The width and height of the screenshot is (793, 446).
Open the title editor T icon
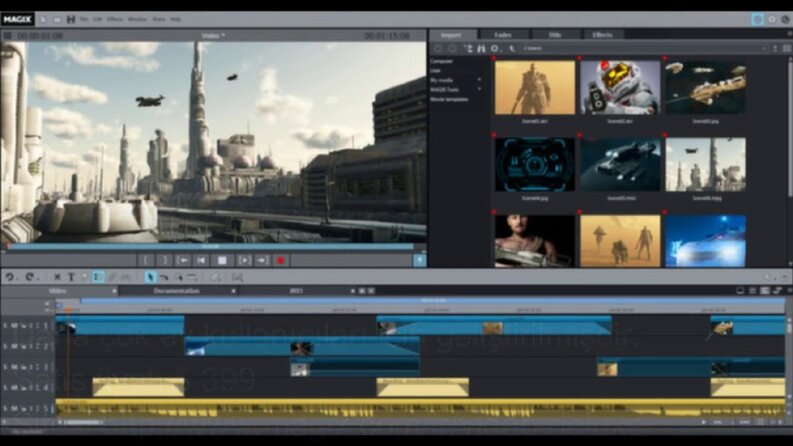(71, 277)
